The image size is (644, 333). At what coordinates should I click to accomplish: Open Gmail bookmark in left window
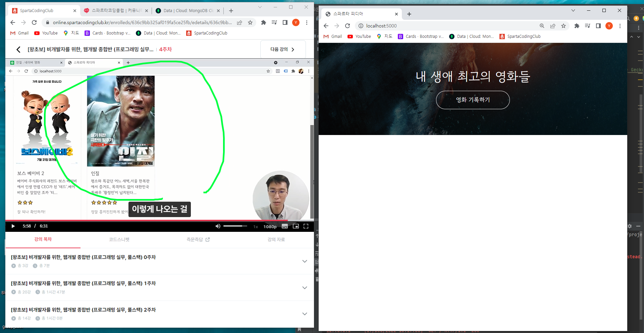point(19,33)
